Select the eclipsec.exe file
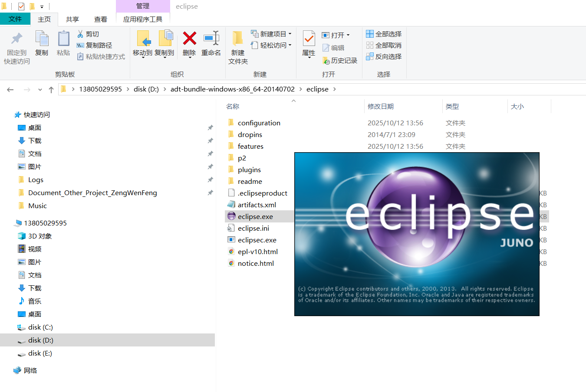The image size is (586, 392). coord(257,240)
